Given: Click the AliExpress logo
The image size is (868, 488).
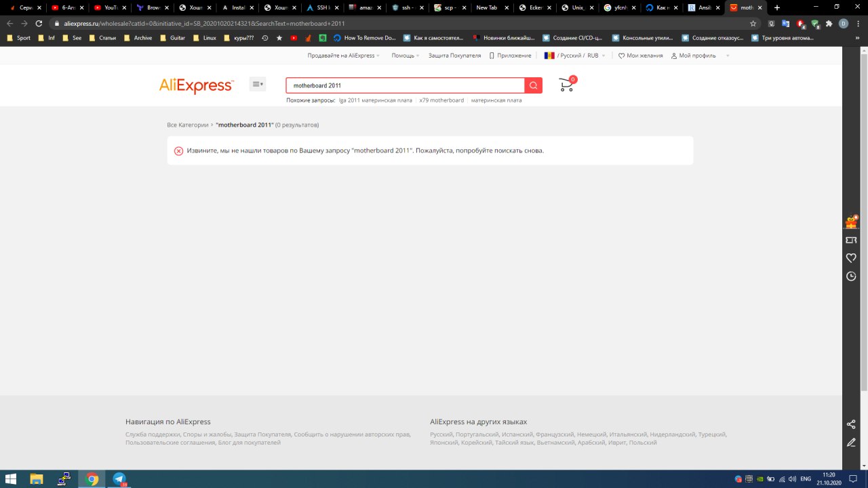Looking at the screenshot, I should [197, 85].
